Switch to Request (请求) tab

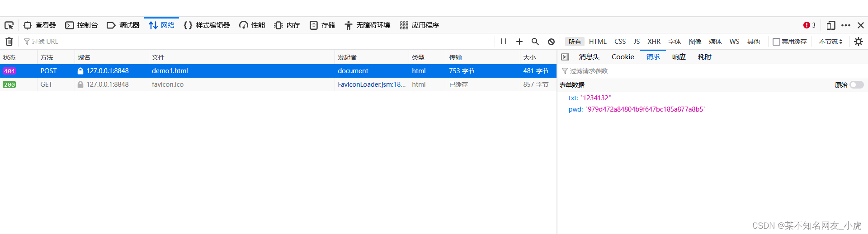(653, 57)
